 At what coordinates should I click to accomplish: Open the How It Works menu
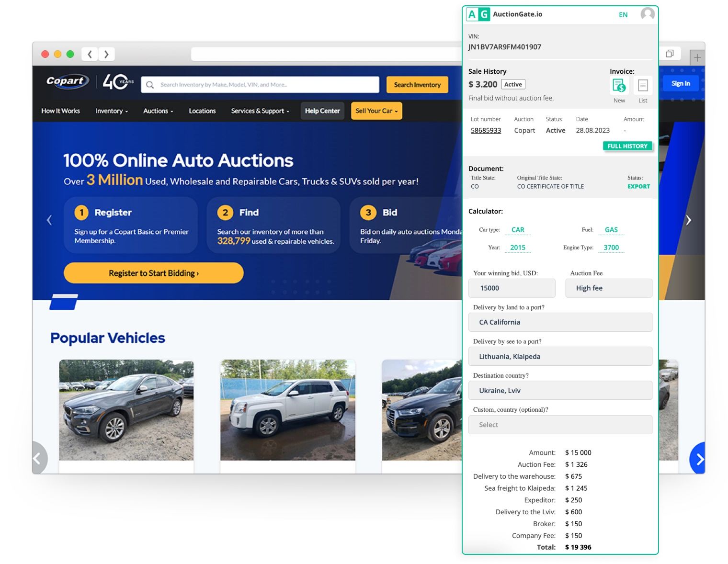click(x=61, y=111)
